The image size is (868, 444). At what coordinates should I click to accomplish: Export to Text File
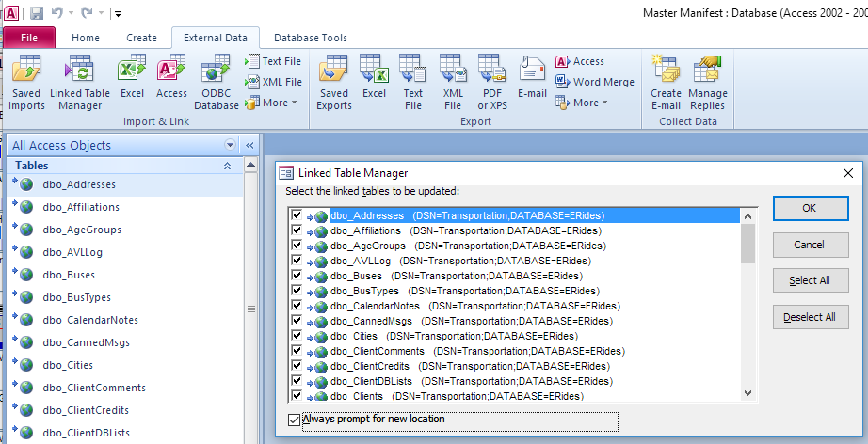click(x=413, y=83)
